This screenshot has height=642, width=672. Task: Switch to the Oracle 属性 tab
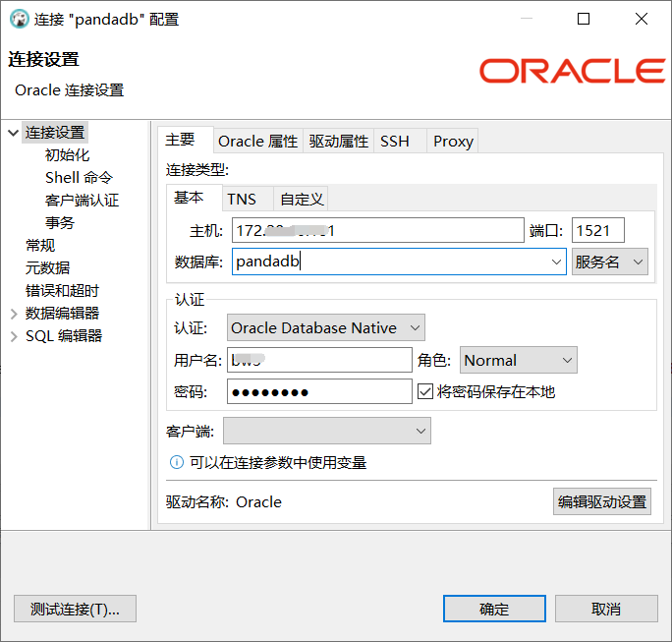tap(257, 142)
